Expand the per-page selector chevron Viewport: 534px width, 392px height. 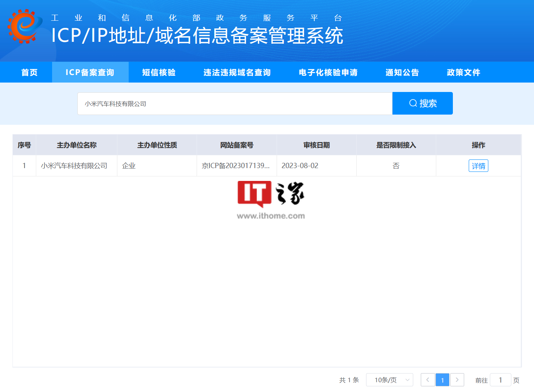pos(406,380)
